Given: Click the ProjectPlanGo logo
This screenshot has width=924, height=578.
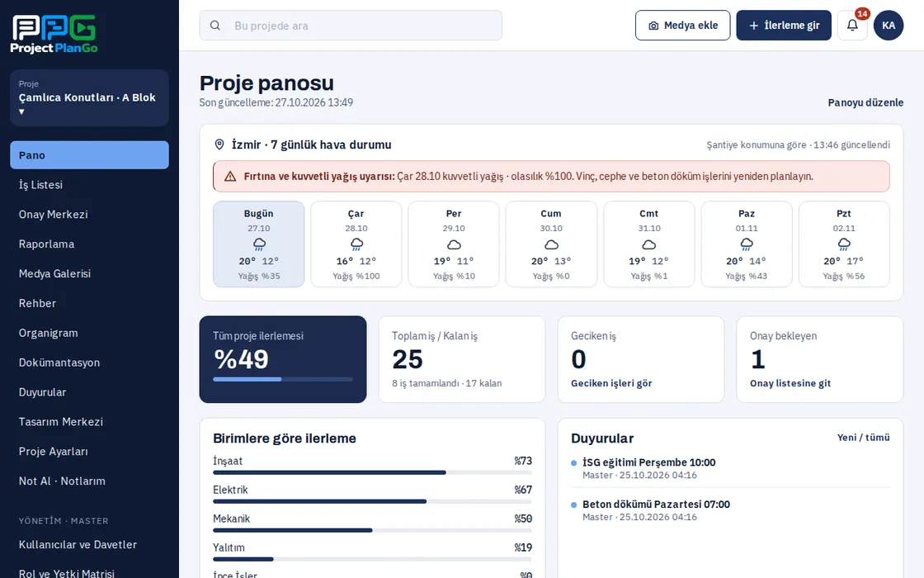Looking at the screenshot, I should 54,34.
